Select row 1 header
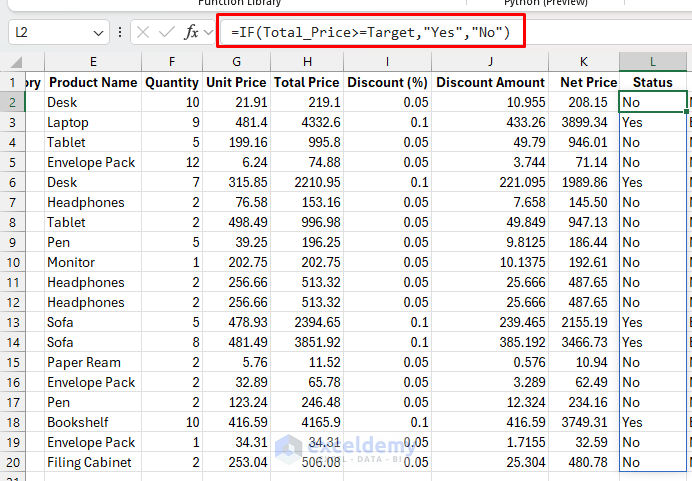Viewport: 692px width, 481px height. pyautogui.click(x=12, y=83)
